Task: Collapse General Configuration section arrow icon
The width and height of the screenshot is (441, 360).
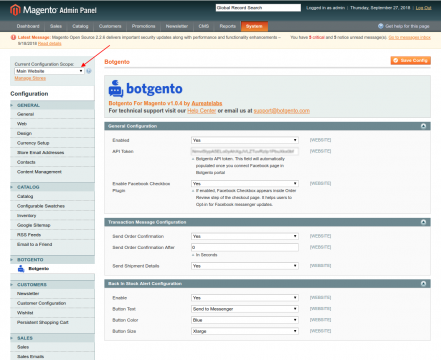Action: [x=423, y=126]
